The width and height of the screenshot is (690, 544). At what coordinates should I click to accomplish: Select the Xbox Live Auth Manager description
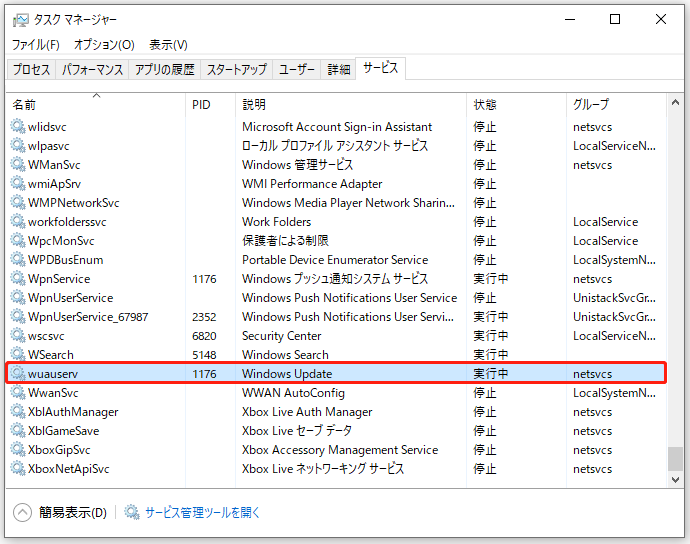point(307,412)
